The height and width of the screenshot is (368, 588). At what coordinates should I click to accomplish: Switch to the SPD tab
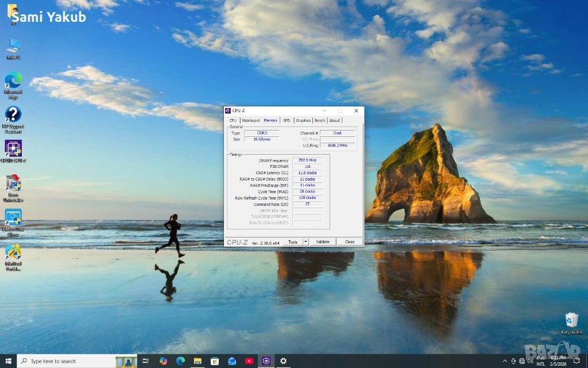click(287, 121)
